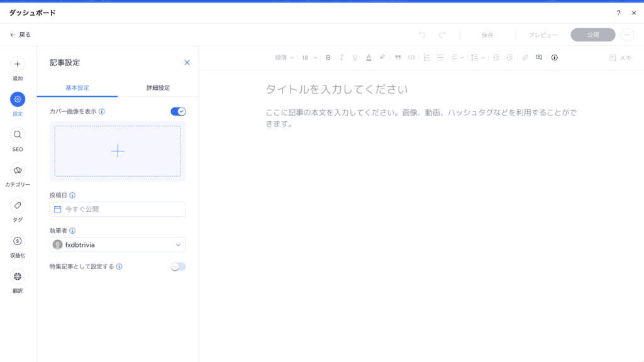Open the dashboard help question mark
The width and height of the screenshot is (644, 362).
619,13
